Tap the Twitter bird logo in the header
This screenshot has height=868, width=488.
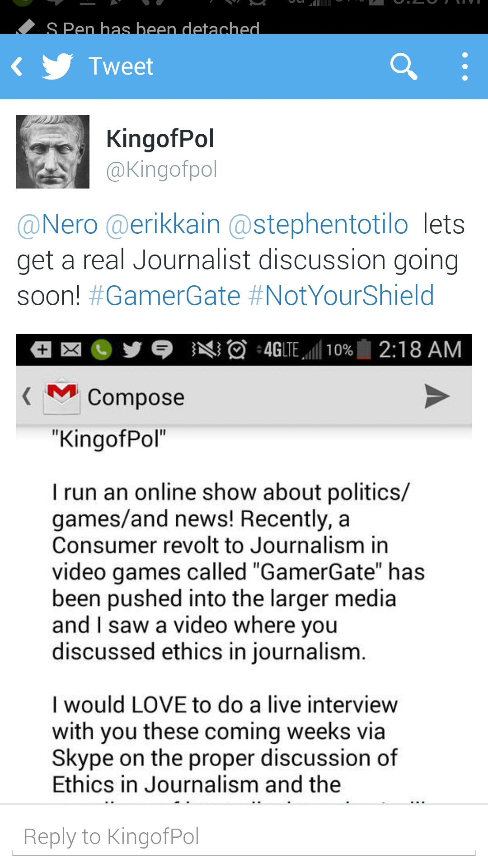coord(57,66)
